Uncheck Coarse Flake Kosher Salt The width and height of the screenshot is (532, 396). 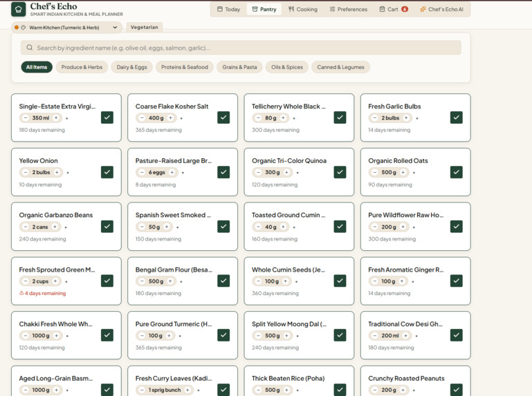tap(223, 117)
